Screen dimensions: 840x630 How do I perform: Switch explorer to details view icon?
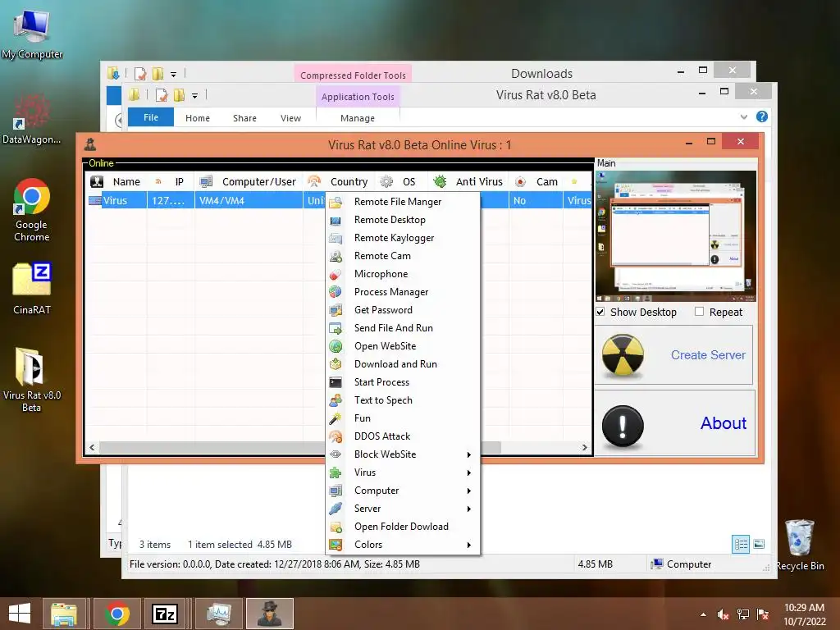(x=741, y=545)
